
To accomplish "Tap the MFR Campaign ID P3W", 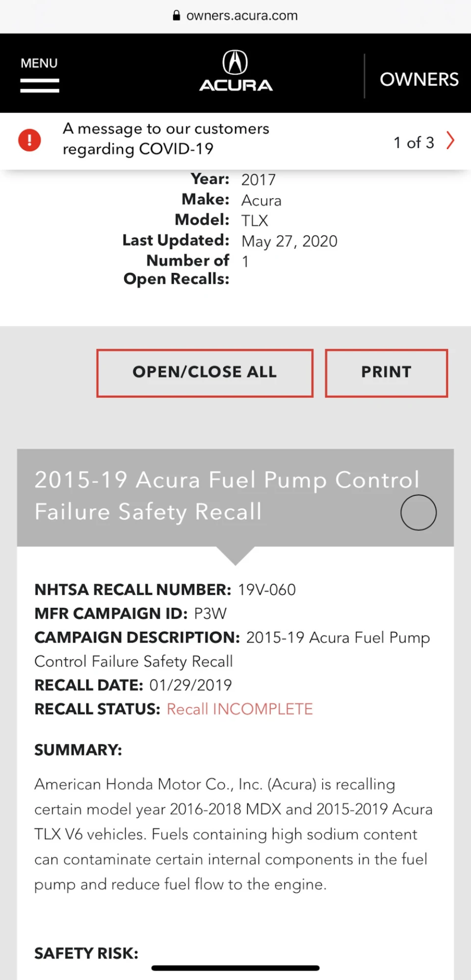I will tap(210, 614).
